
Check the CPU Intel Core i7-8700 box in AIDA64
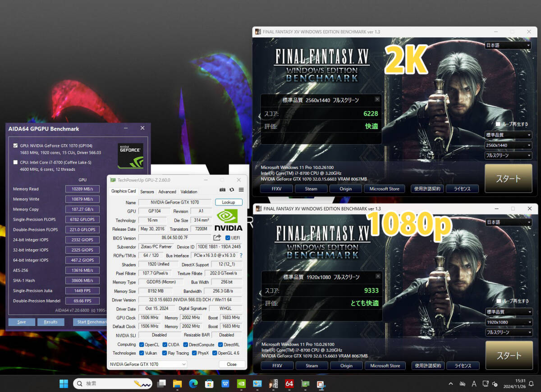pos(16,162)
